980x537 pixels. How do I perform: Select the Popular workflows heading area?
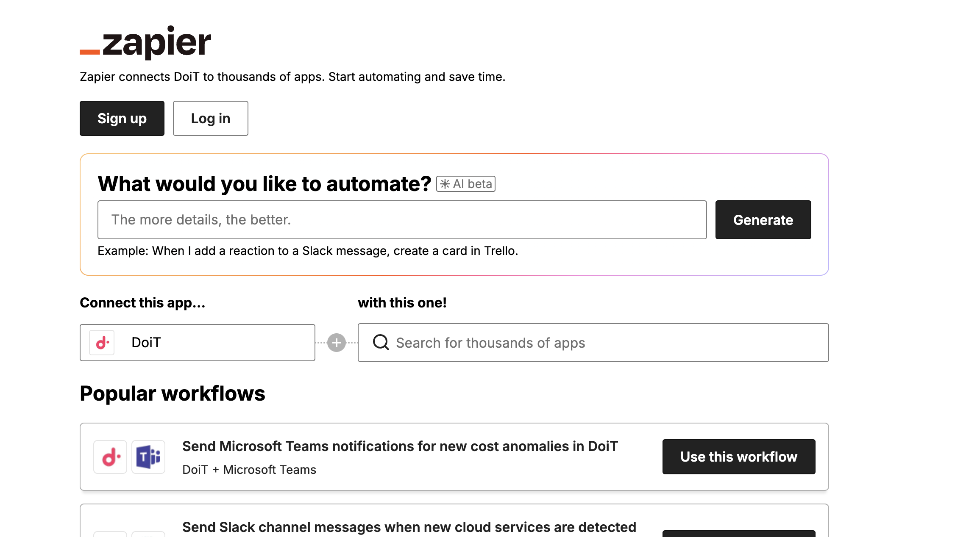tap(172, 393)
